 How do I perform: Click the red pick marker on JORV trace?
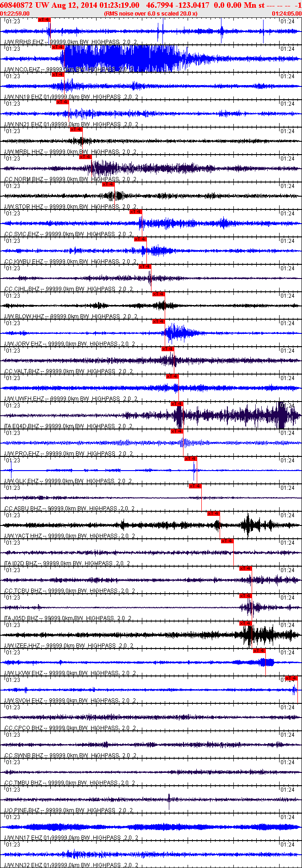[158, 321]
